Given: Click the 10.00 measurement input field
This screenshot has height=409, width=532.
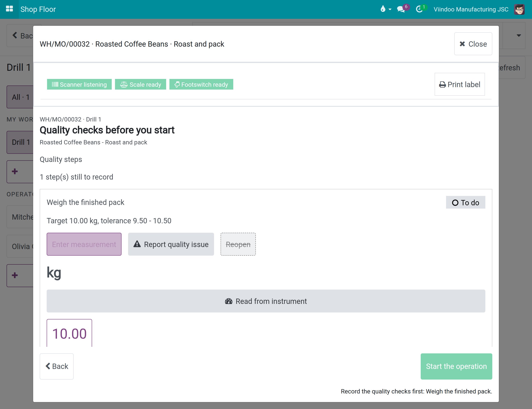Looking at the screenshot, I should [69, 333].
